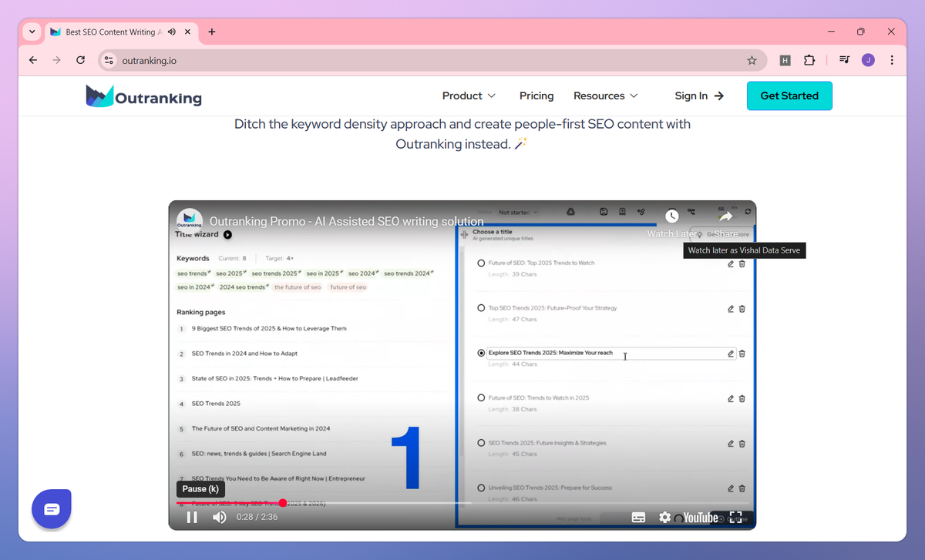Click the 'seo trends 2025' keyword tag
Viewport: 925px width, 560px height.
276,273
